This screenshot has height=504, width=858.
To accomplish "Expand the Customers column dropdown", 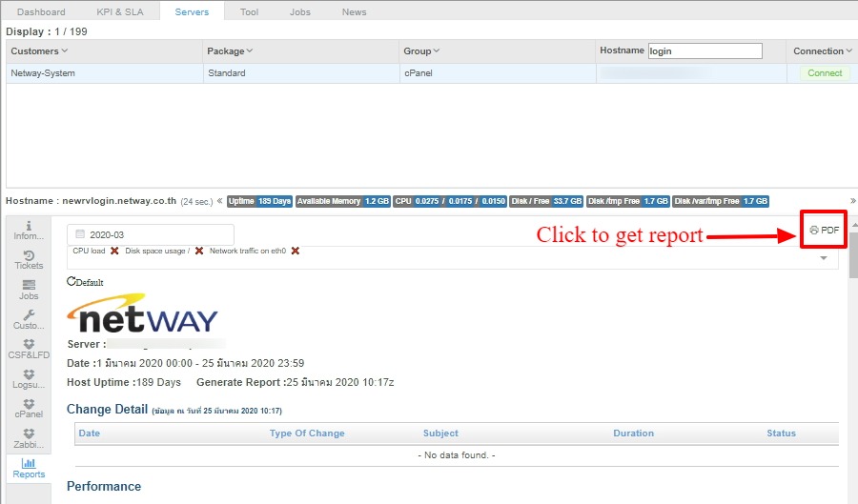I will click(65, 51).
